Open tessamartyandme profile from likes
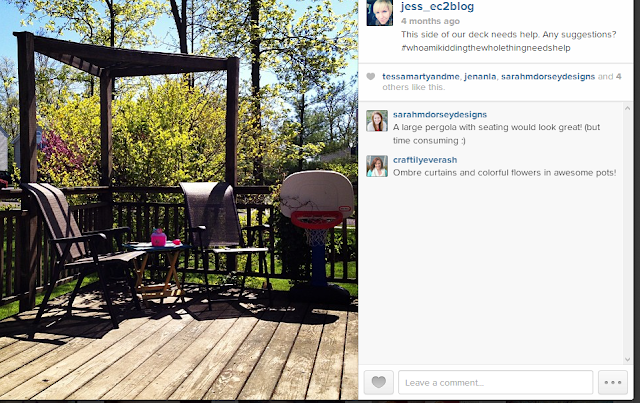The height and width of the screenshot is (403, 640). [421, 76]
